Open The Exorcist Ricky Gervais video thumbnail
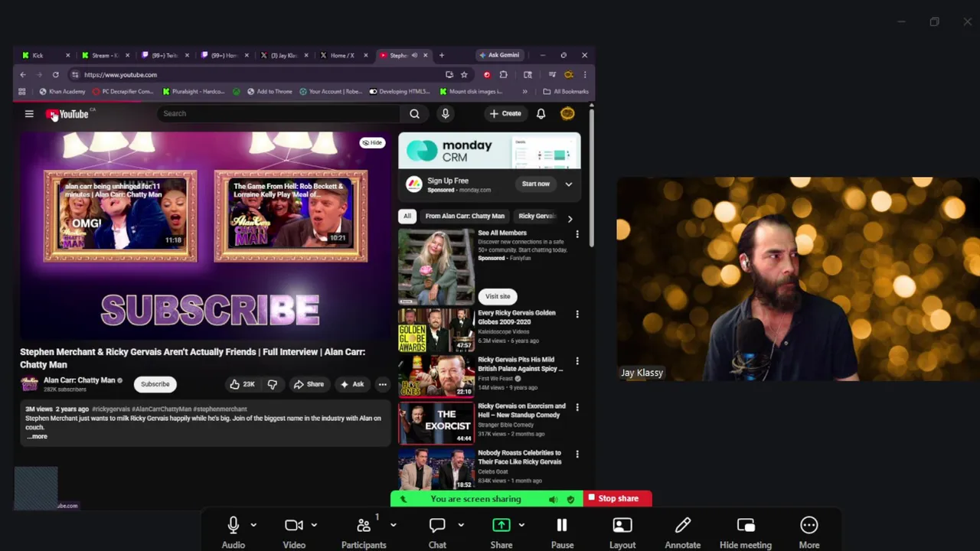 click(x=436, y=424)
